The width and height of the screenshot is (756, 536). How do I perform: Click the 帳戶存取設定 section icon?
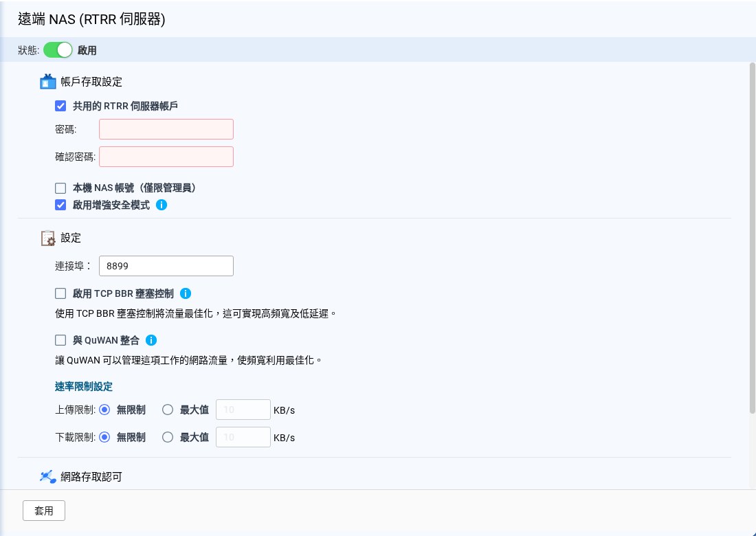coord(47,82)
